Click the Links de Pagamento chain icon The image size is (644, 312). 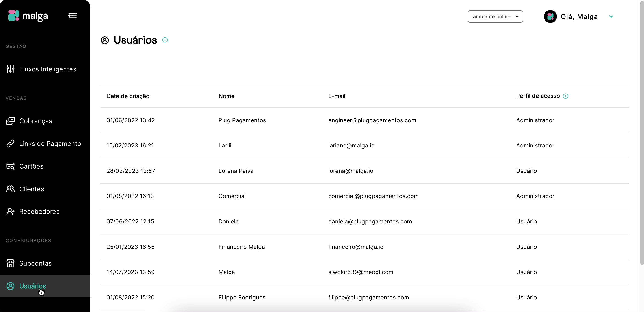[10, 143]
